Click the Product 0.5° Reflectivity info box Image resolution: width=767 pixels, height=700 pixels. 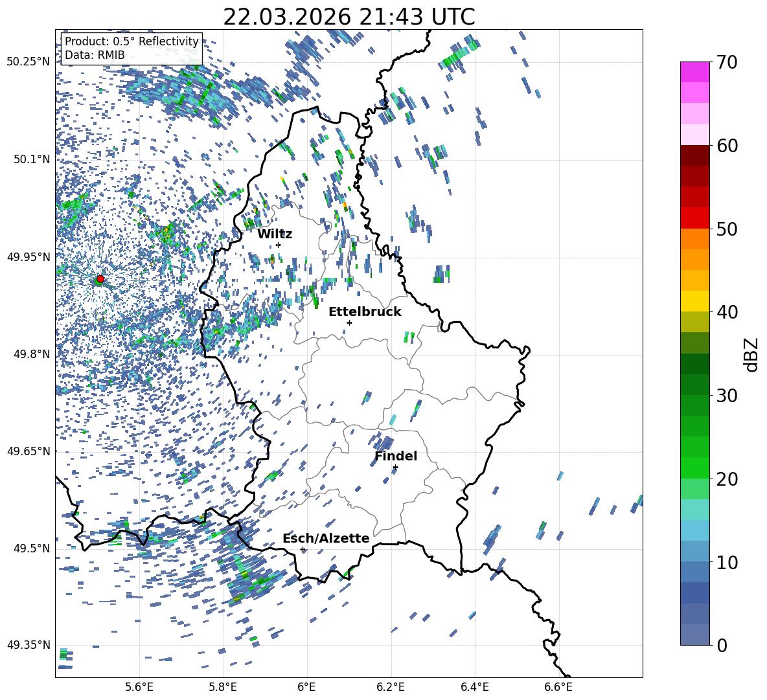(132, 49)
